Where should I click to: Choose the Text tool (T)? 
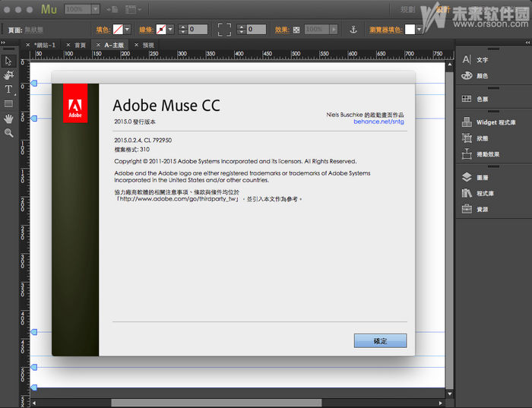coord(8,89)
